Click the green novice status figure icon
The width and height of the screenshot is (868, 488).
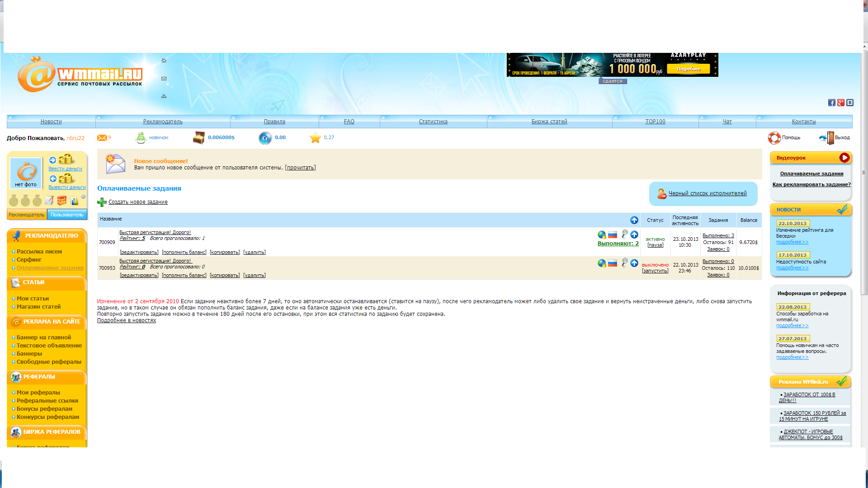[x=141, y=138]
